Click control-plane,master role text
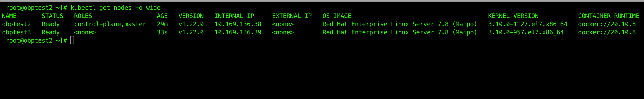Viewport: 644px width, 99px height. 110,24
